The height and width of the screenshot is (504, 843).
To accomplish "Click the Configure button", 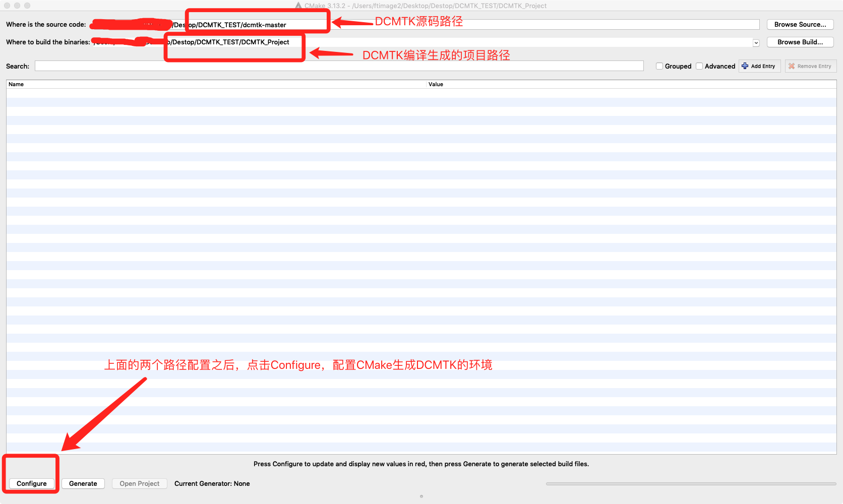I will (31, 483).
